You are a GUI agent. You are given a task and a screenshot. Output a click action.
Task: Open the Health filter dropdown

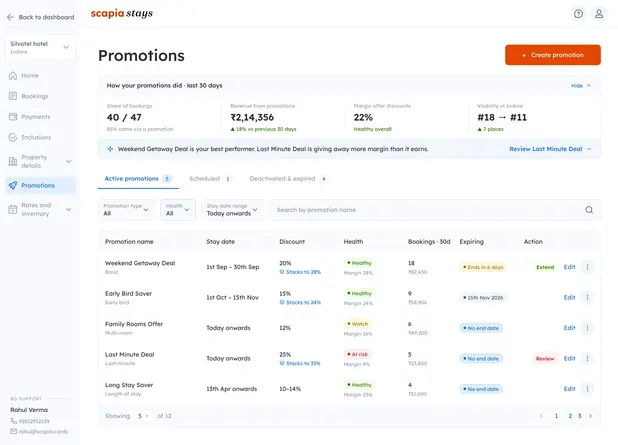coord(178,210)
